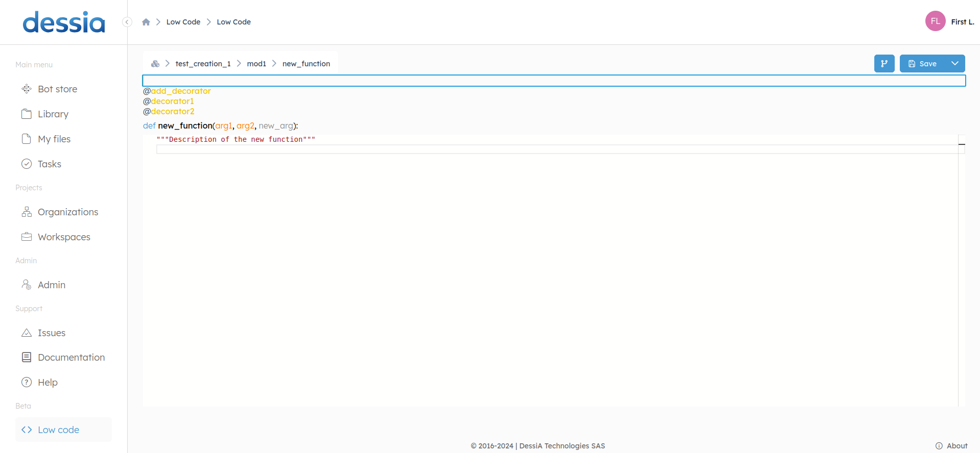Open Tasks menu item
Viewport: 980px width, 453px height.
click(x=50, y=164)
